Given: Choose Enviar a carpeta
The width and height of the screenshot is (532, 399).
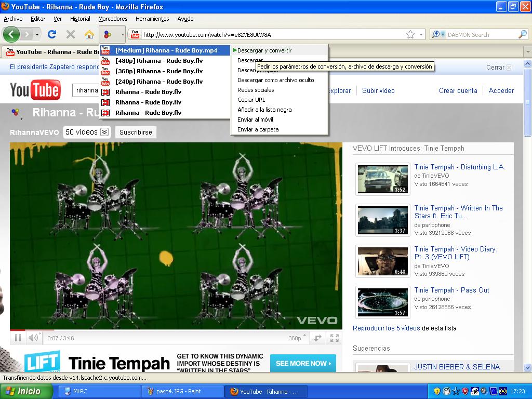Looking at the screenshot, I should point(280,129).
